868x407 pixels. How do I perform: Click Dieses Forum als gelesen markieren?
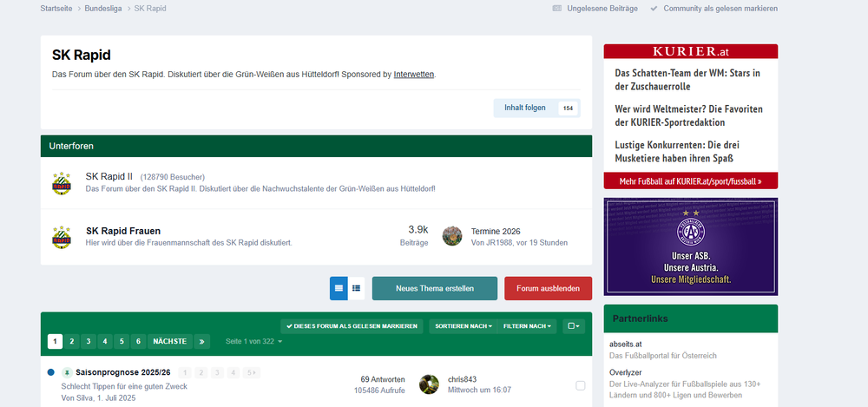[352, 326]
